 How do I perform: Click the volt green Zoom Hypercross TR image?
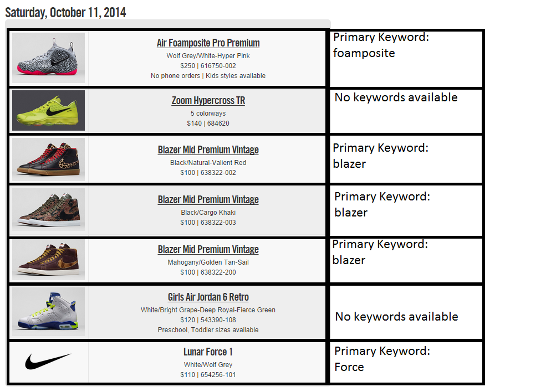(x=48, y=111)
